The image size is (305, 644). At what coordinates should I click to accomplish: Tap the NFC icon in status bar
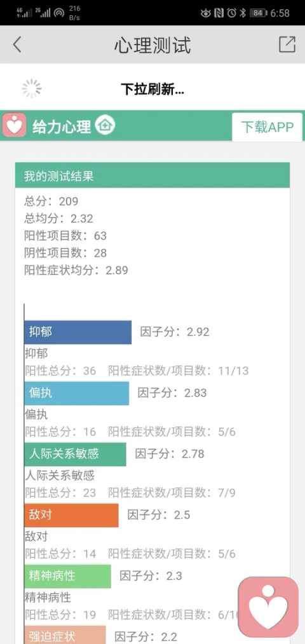click(x=219, y=13)
